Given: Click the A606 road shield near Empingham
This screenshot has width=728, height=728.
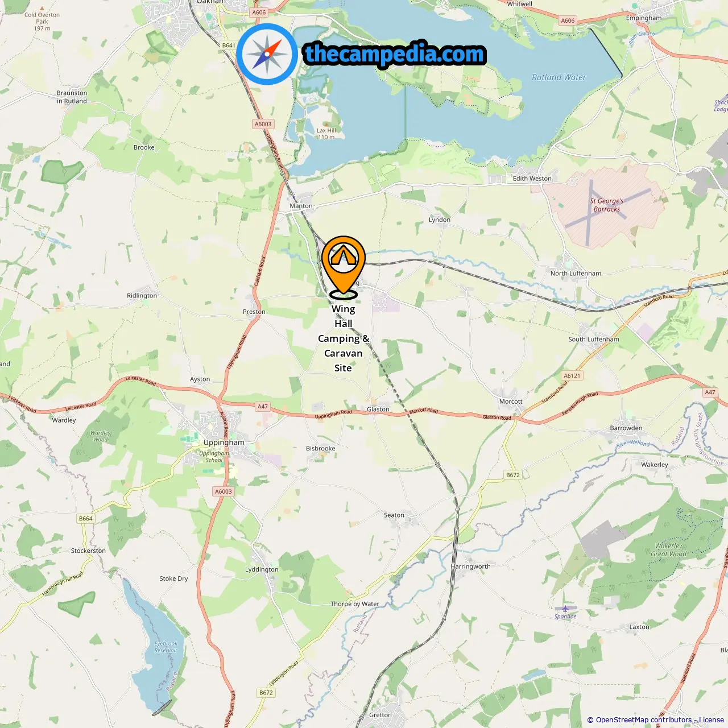Looking at the screenshot, I should 568,20.
